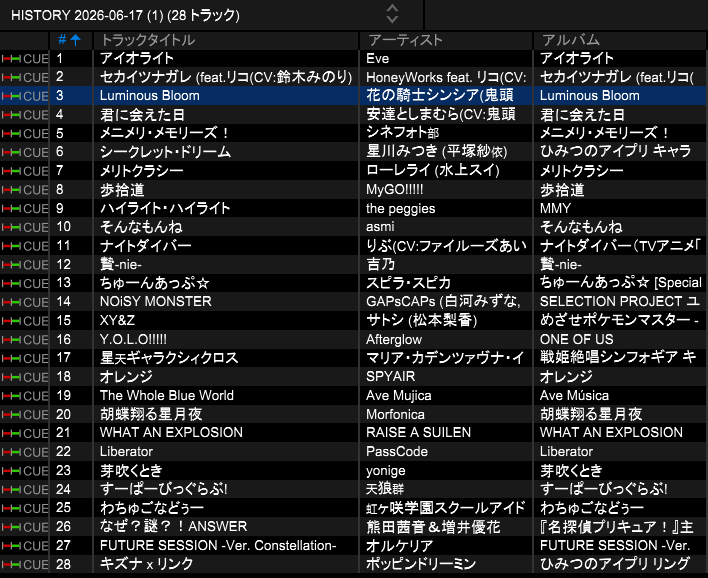Click CUE icon for track 8 歩拾道
This screenshot has width=708, height=578.
pyautogui.click(x=24, y=190)
